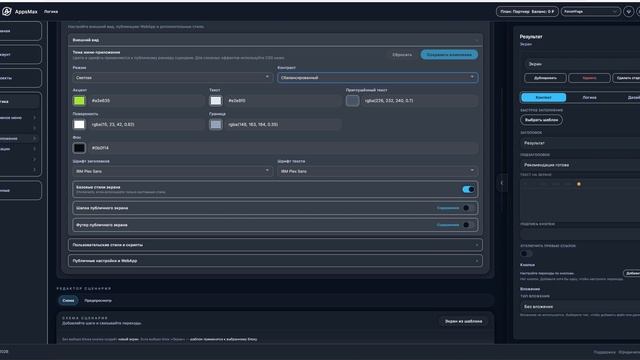
Task: Select the Схема tab
Action: click(x=68, y=300)
